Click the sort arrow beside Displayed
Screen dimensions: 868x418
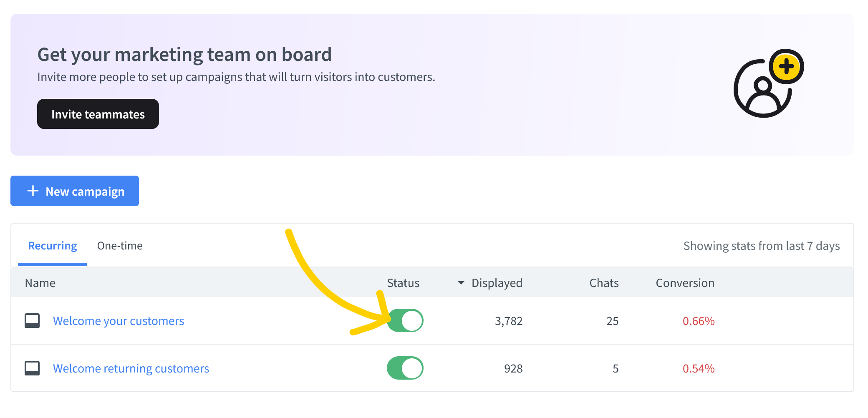coord(461,283)
